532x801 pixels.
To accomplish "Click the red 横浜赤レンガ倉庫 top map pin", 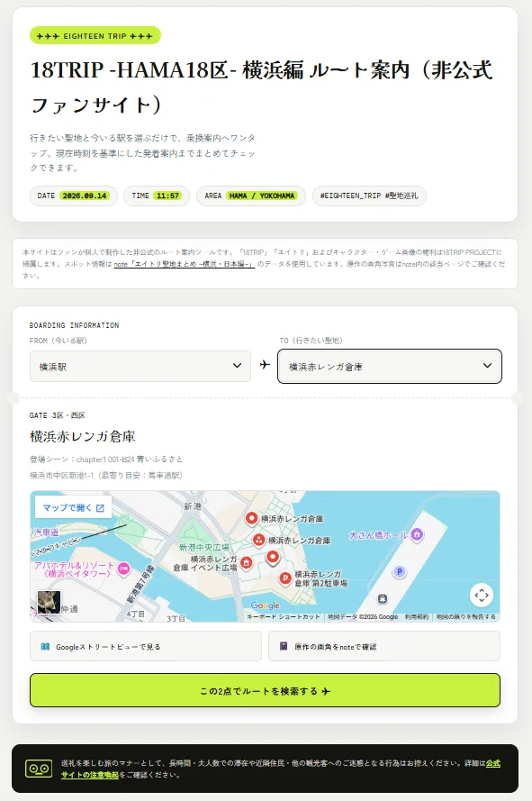I will point(251,518).
